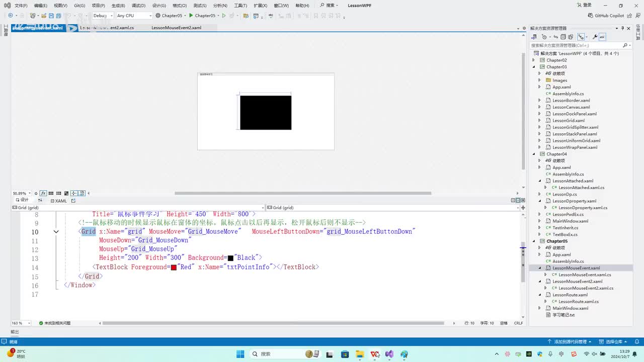Viewport: 644px width, 362px height.
Task: Open the Windows Start menu
Action: click(x=240, y=354)
